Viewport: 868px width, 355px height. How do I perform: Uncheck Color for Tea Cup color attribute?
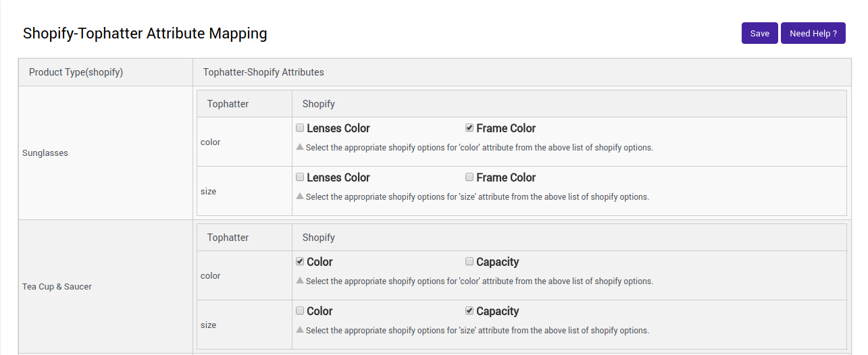[x=300, y=261]
